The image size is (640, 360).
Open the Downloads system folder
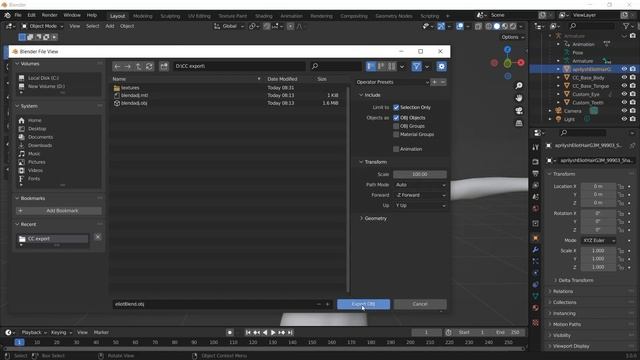pyautogui.click(x=40, y=145)
